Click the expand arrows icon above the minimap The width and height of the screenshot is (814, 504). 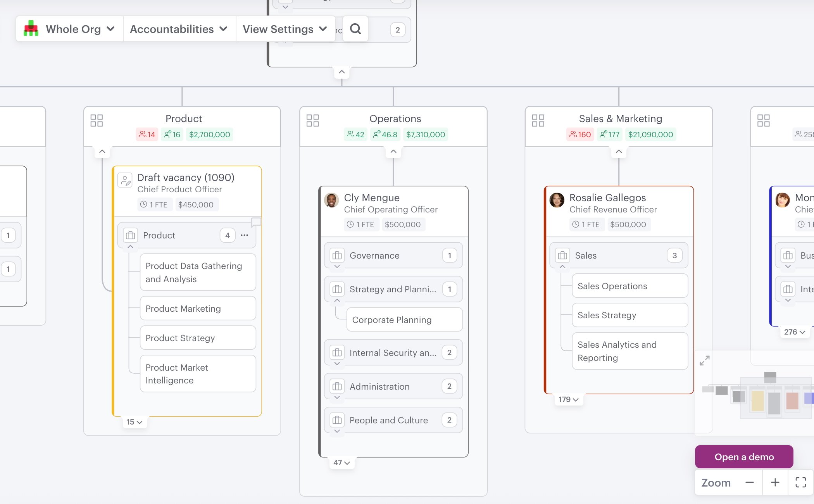pyautogui.click(x=705, y=361)
